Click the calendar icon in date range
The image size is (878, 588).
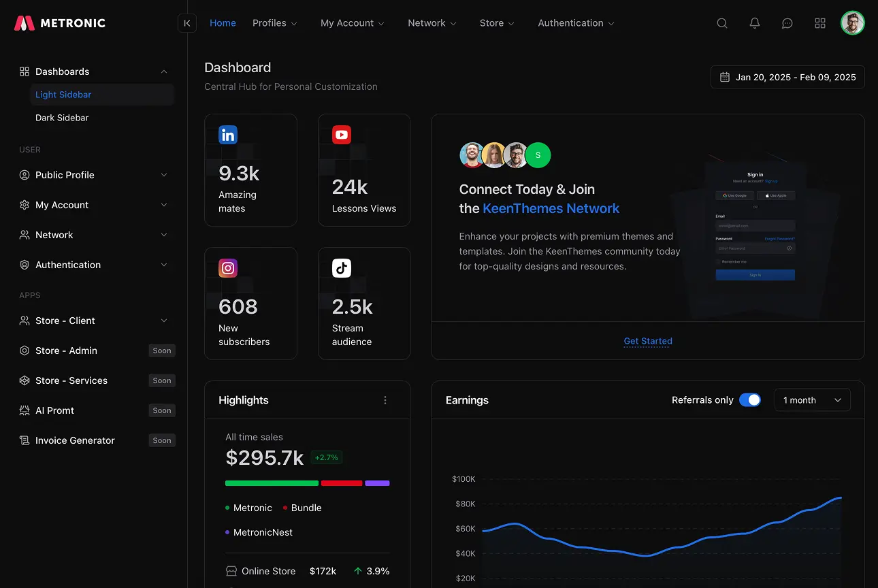725,77
